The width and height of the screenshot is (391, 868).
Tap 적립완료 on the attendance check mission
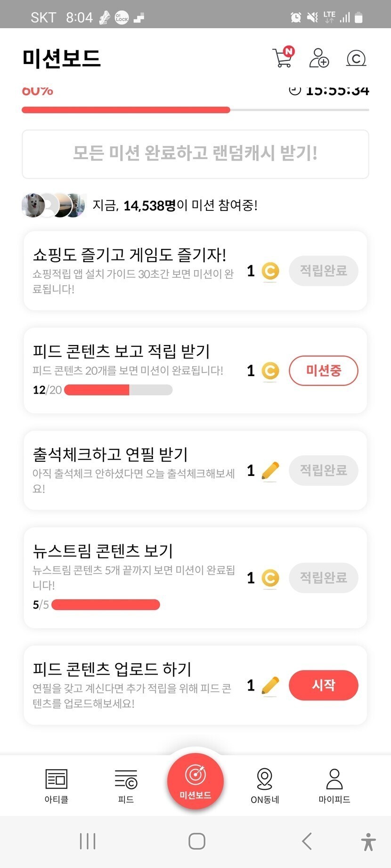323,470
